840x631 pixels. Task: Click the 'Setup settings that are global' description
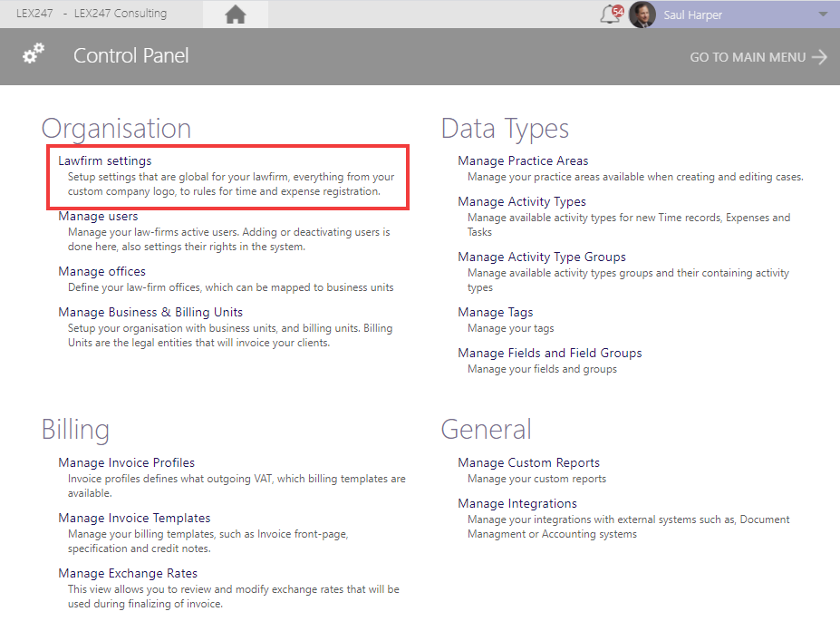231,184
